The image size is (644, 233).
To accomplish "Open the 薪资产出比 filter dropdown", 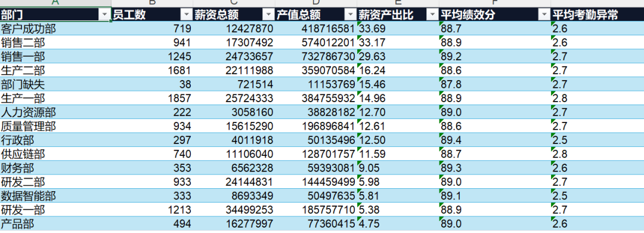I will (433, 15).
